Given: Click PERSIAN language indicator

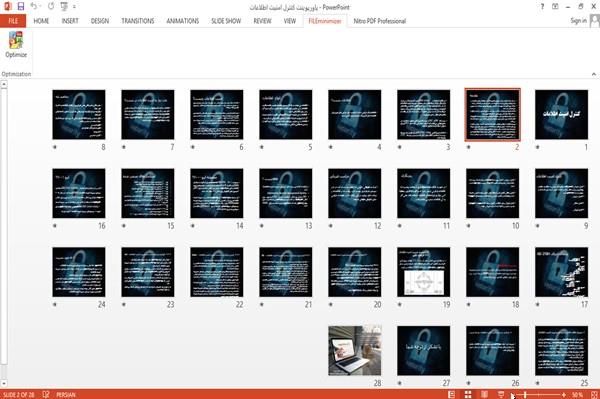Looking at the screenshot, I should [x=66, y=394].
